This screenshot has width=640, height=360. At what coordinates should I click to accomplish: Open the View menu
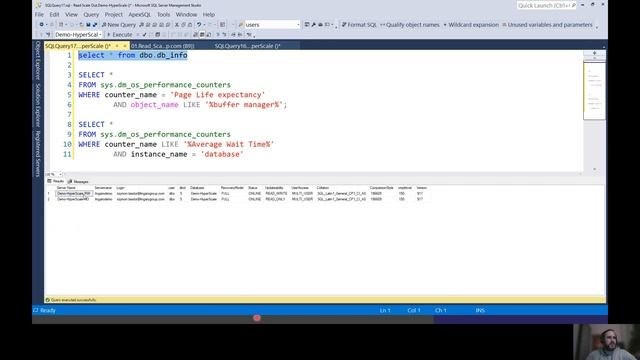[x=71, y=14]
